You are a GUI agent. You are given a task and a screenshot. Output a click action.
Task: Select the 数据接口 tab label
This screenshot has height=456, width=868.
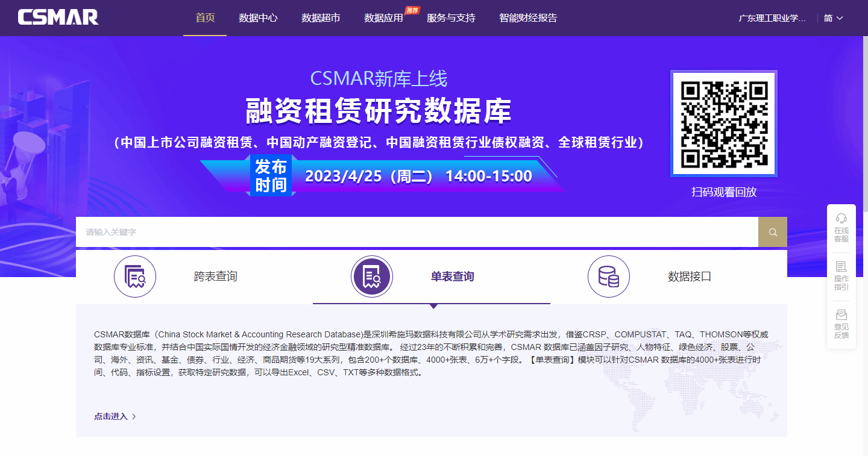(690, 276)
